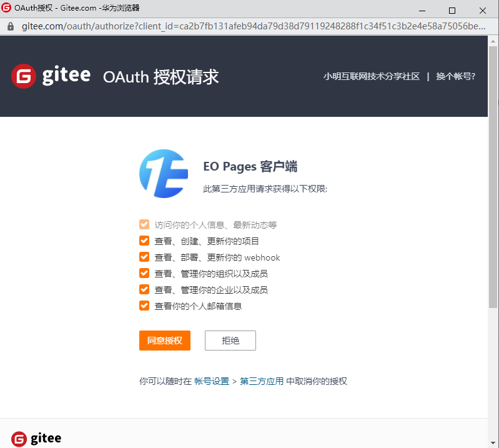Maximize the browser window

pyautogui.click(x=452, y=11)
